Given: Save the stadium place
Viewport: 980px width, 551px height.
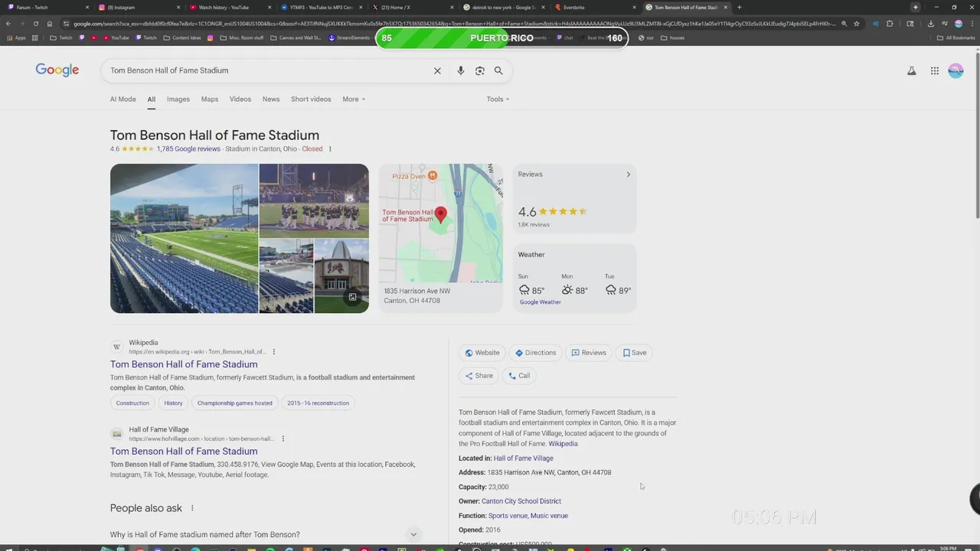Looking at the screenshot, I should pos(635,353).
